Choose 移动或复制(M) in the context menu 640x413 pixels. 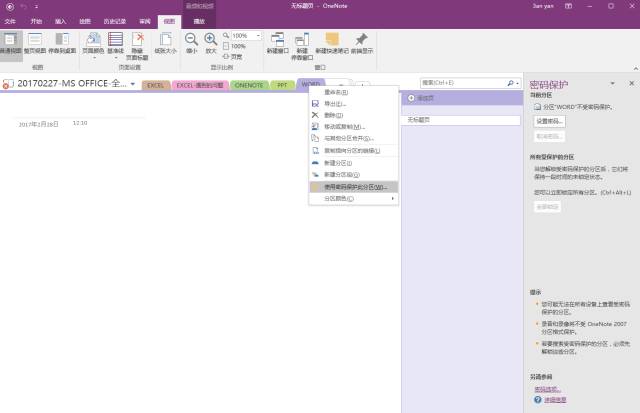(x=353, y=127)
